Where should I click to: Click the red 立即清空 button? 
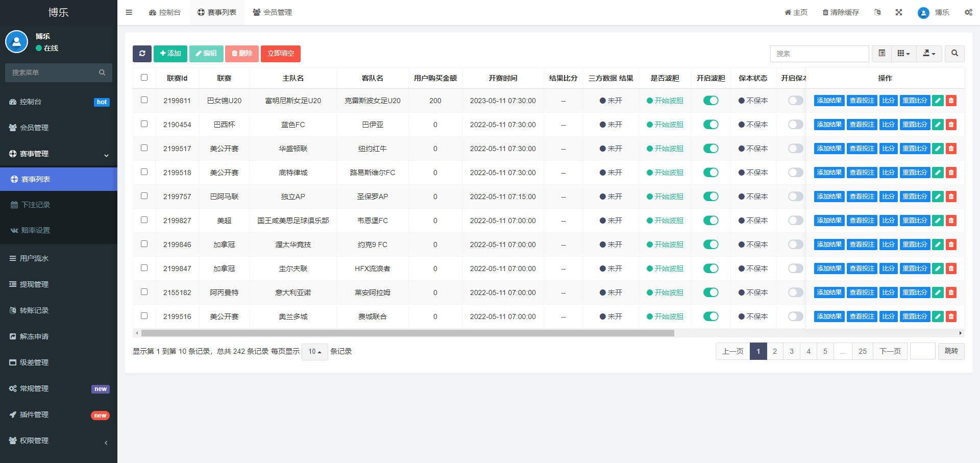[280, 54]
